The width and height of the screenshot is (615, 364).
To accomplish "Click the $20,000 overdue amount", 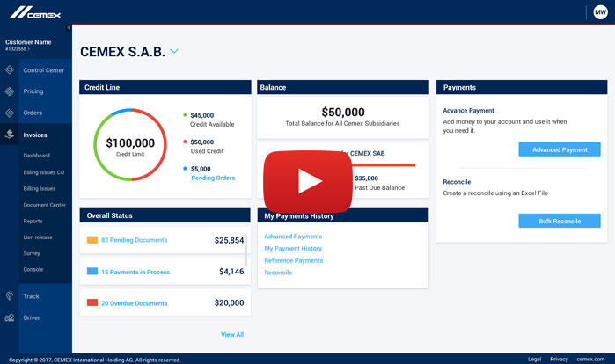I will point(229,302).
